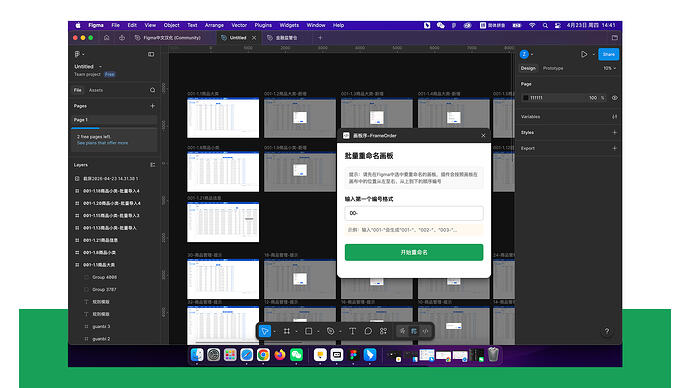Click the Spotlight search icon in menu bar
The image size is (690, 388).
545,26
